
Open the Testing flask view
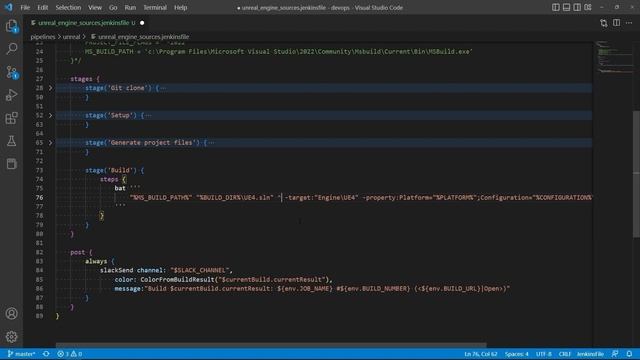tap(11, 141)
